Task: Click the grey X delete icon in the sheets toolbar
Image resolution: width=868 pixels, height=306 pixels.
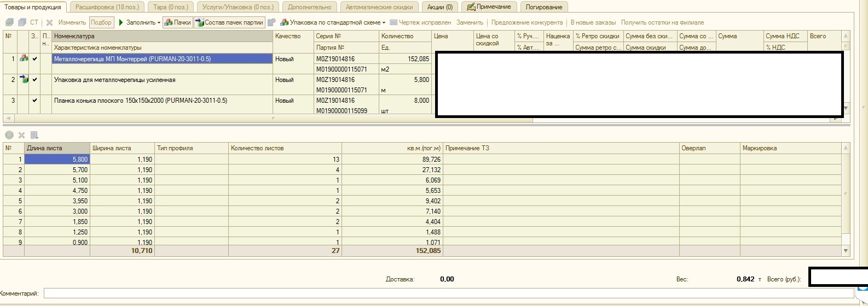Action: click(22, 135)
